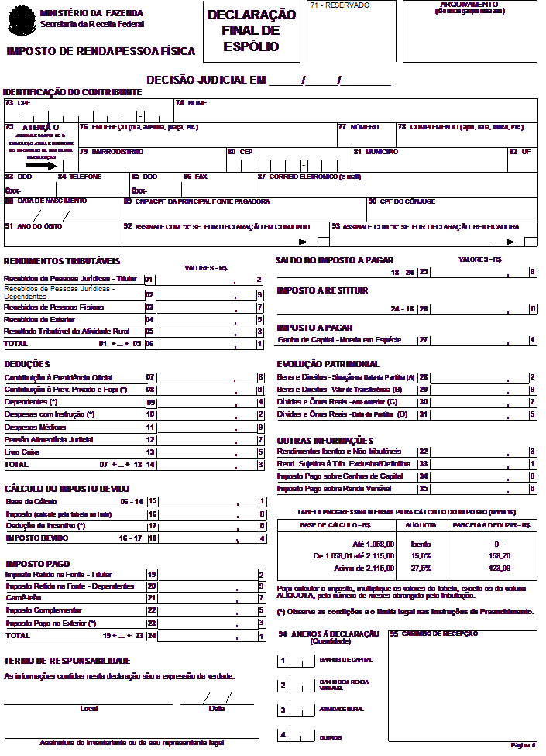
Task: Click the Rendimentos Tributáveis section heading
Action: coord(62,261)
